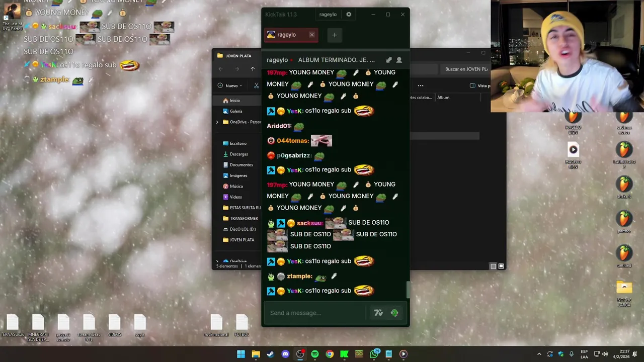Image resolution: width=644 pixels, height=362 pixels.
Task: Open Documentos in File Explorer sidebar
Action: pyautogui.click(x=242, y=165)
